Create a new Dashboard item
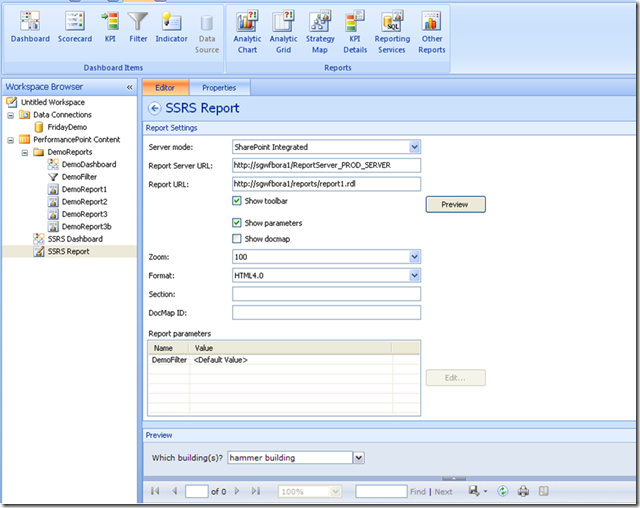Image resolution: width=640 pixels, height=508 pixels. pos(30,27)
